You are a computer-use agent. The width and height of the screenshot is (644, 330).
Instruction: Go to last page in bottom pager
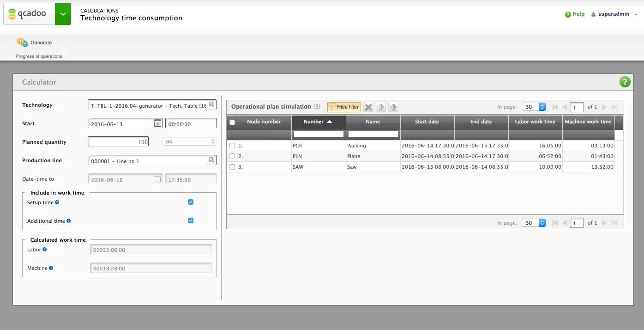pyautogui.click(x=614, y=223)
